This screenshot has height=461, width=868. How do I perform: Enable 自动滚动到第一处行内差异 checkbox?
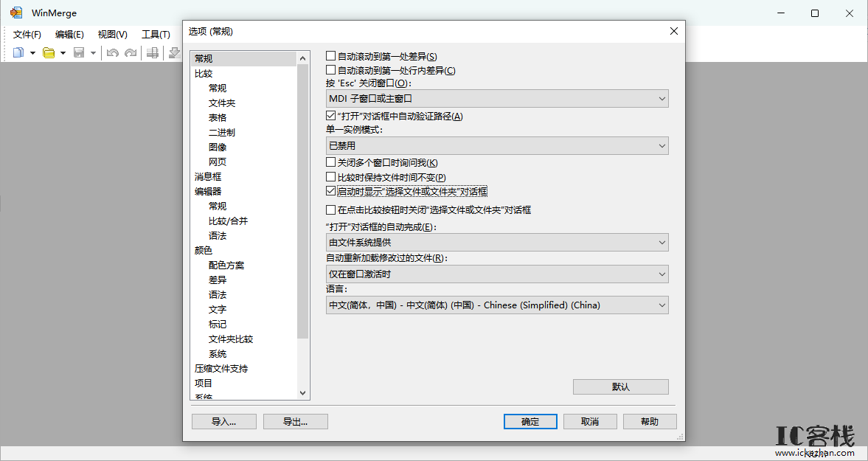pyautogui.click(x=330, y=70)
